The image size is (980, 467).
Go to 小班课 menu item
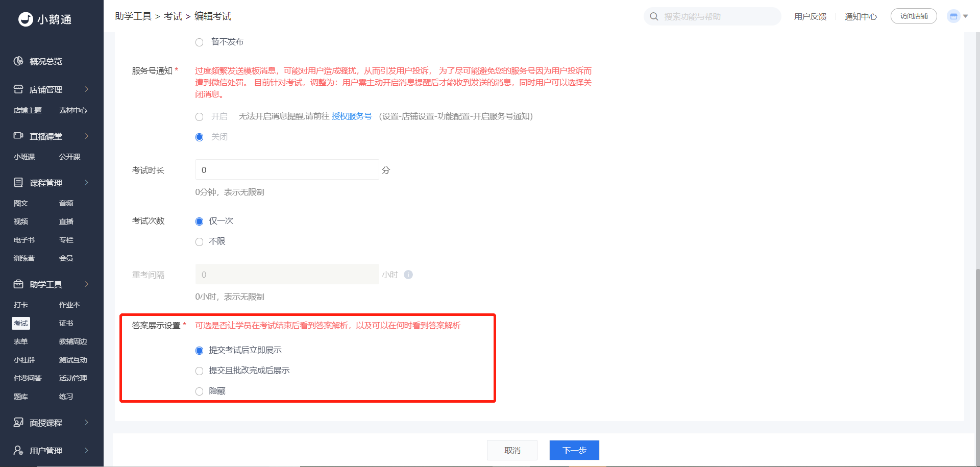click(x=24, y=157)
